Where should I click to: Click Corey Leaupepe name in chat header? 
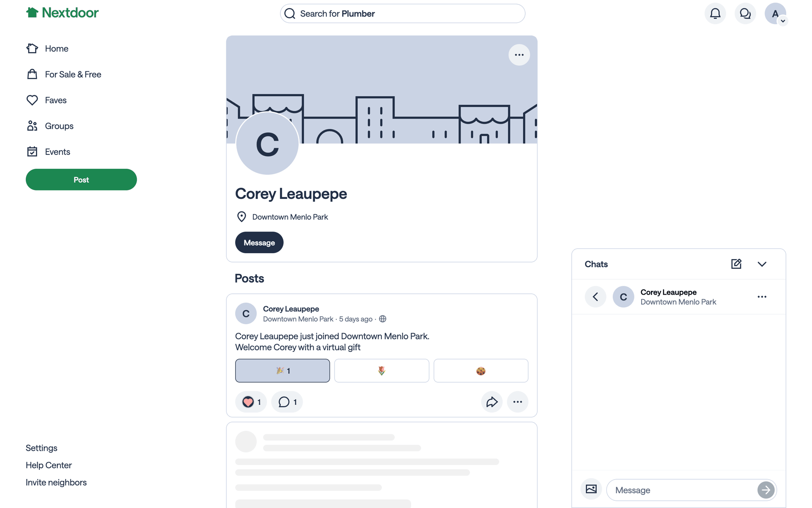point(669,292)
